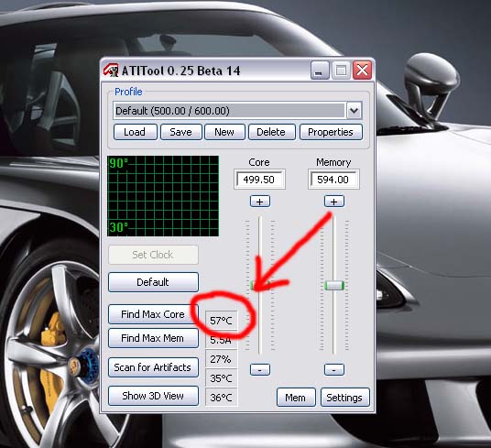The height and width of the screenshot is (448, 491).
Task: Open profile Properties
Action: pyautogui.click(x=331, y=132)
